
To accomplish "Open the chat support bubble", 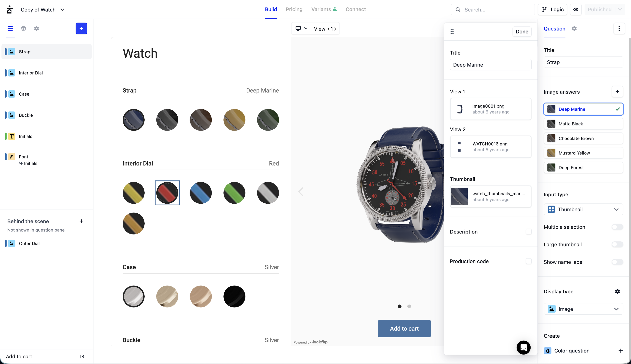I will (x=523, y=347).
